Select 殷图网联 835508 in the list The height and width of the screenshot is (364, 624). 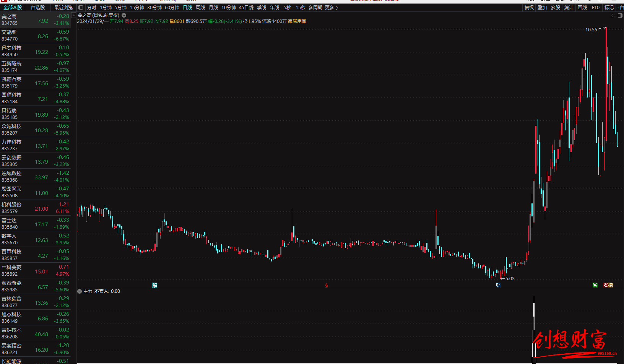35,192
